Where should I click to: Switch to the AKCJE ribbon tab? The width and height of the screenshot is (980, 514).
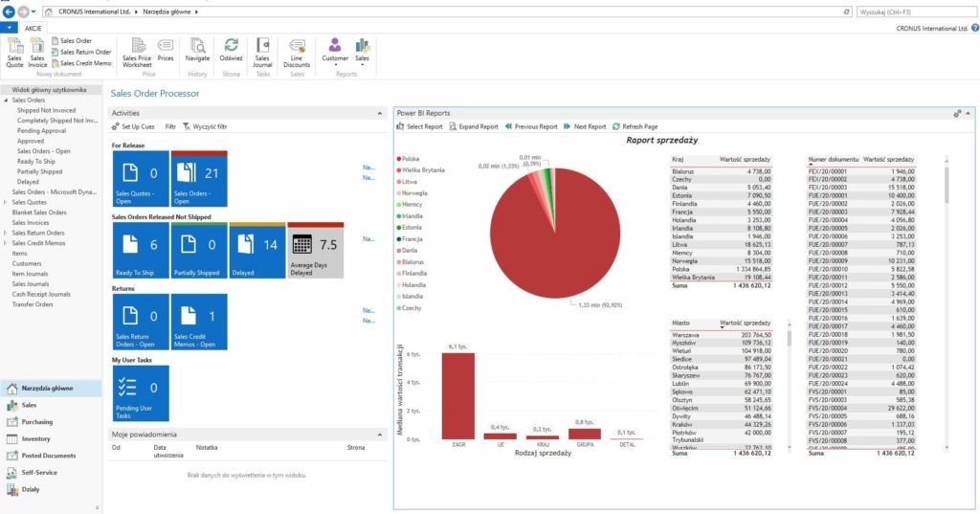[33, 28]
